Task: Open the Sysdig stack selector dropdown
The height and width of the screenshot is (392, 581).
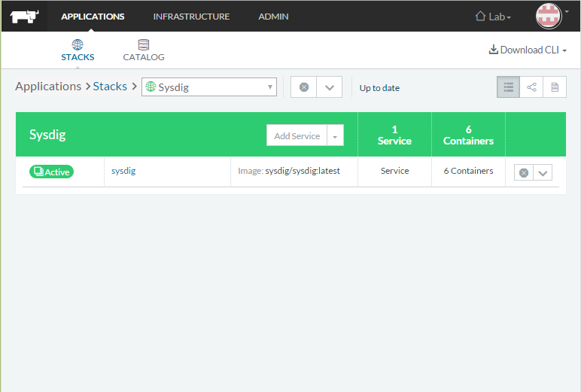Action: pyautogui.click(x=209, y=87)
